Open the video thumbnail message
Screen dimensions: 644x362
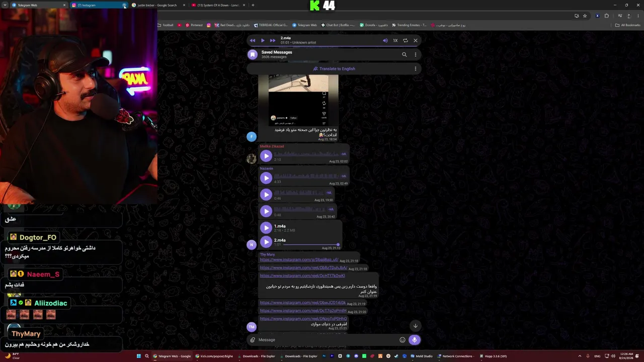tap(298, 100)
